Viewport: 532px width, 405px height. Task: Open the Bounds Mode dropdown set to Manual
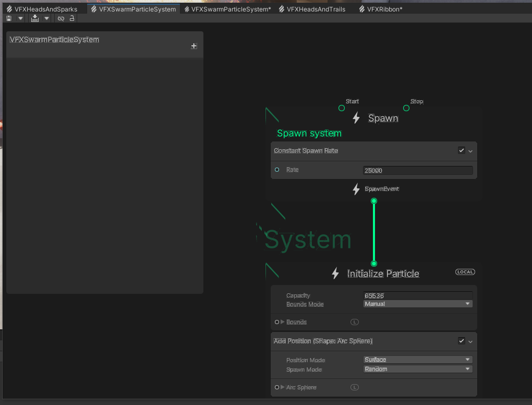[x=417, y=303]
